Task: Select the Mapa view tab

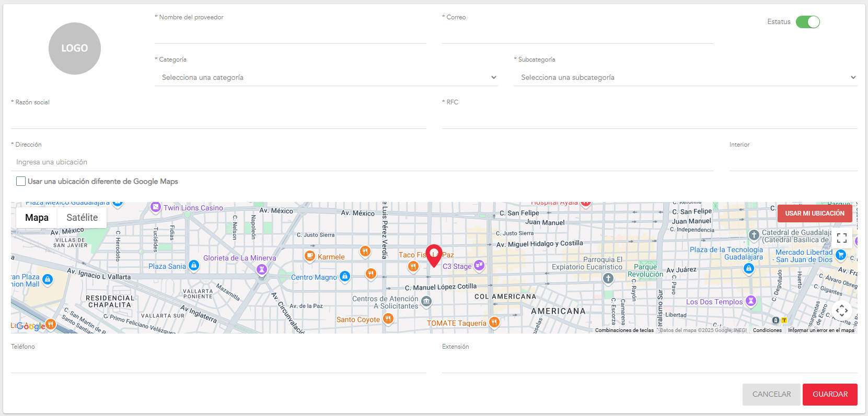Action: (37, 218)
